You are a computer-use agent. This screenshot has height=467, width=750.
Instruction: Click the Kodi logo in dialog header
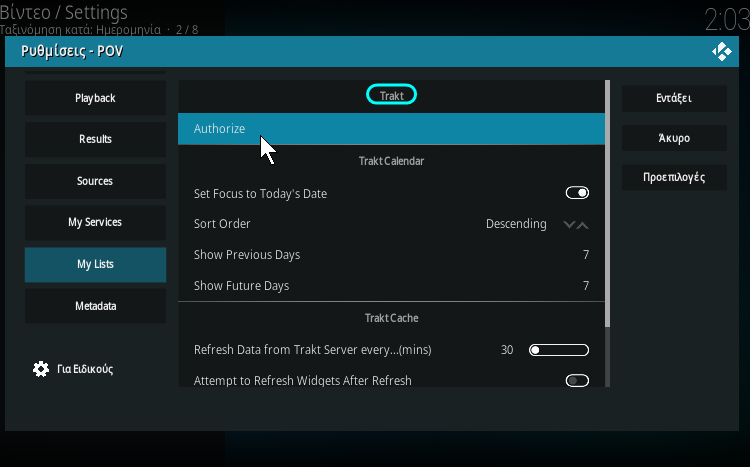pyautogui.click(x=721, y=52)
